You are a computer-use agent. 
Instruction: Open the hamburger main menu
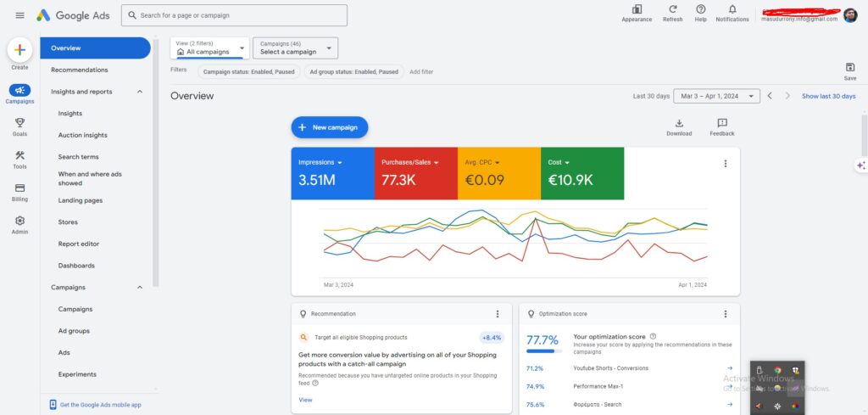[x=19, y=15]
